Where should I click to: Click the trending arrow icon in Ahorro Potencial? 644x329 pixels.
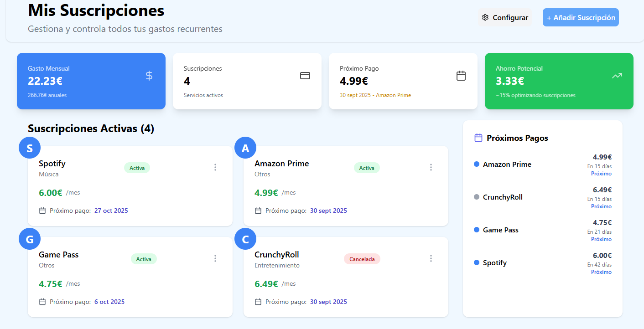coord(617,76)
